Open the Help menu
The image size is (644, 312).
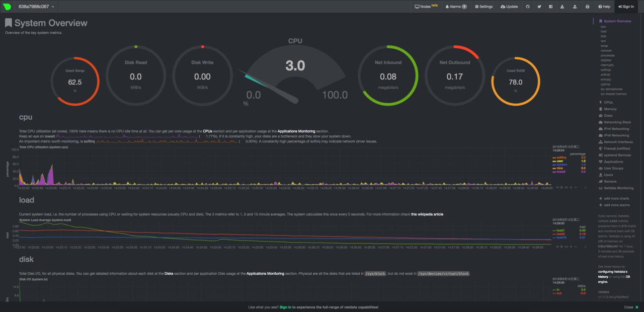604,7
